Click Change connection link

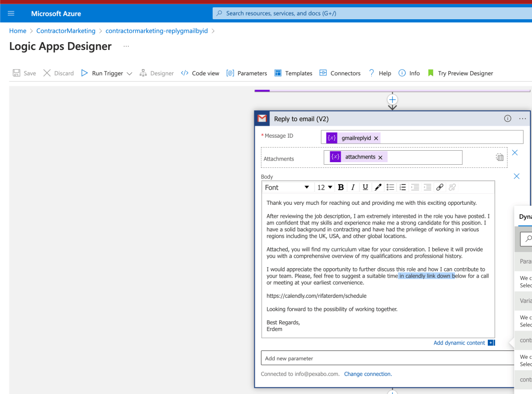click(368, 374)
